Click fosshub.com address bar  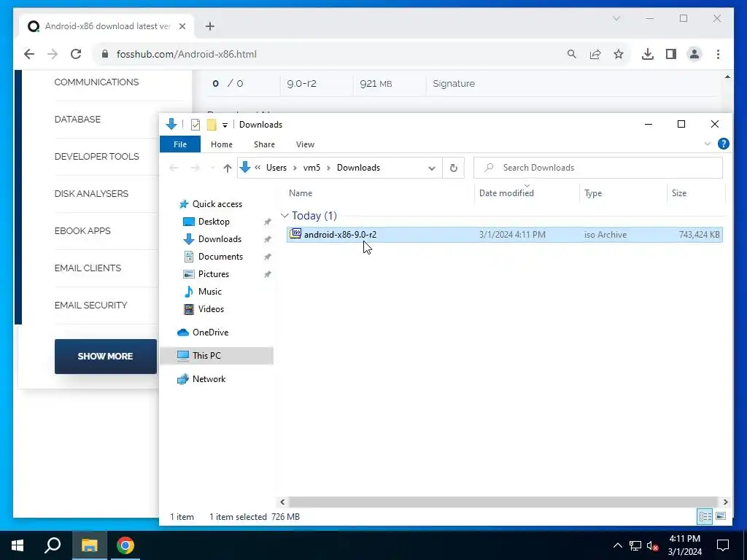333,54
